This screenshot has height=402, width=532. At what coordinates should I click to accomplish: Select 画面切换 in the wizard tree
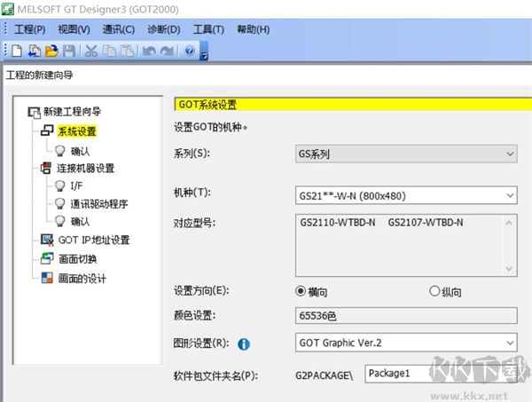(x=78, y=259)
